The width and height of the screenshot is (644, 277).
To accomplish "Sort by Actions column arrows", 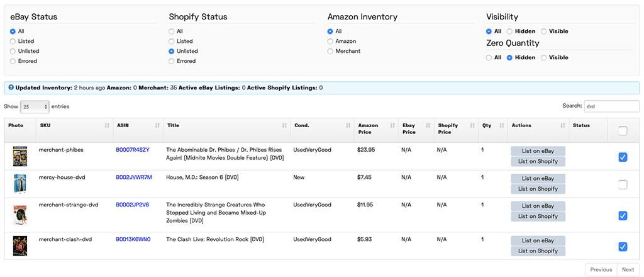I will [x=562, y=126].
